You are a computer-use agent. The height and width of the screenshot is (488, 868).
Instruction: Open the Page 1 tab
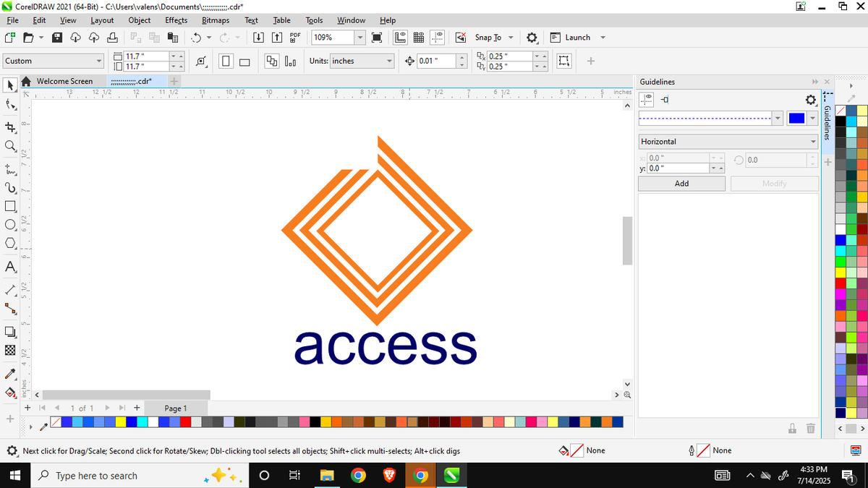coord(175,408)
